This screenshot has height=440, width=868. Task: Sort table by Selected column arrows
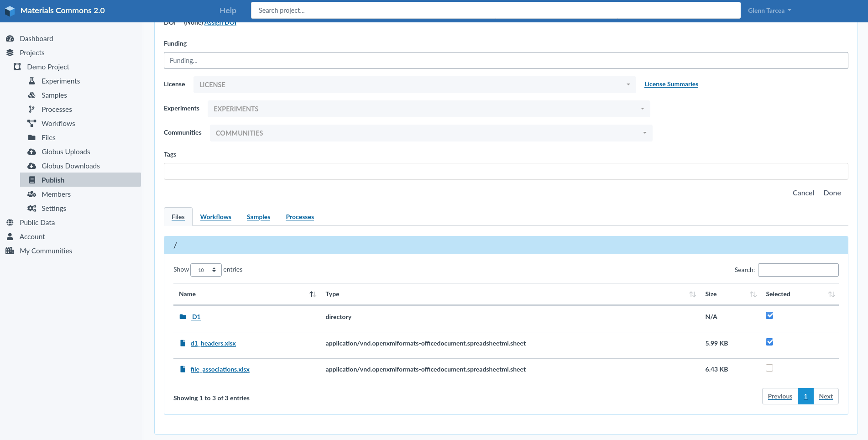click(831, 294)
